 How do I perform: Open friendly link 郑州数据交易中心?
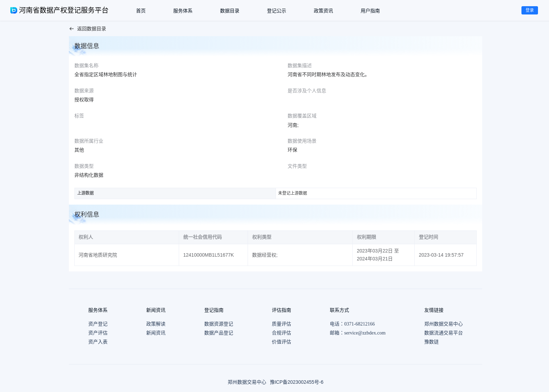click(x=444, y=324)
